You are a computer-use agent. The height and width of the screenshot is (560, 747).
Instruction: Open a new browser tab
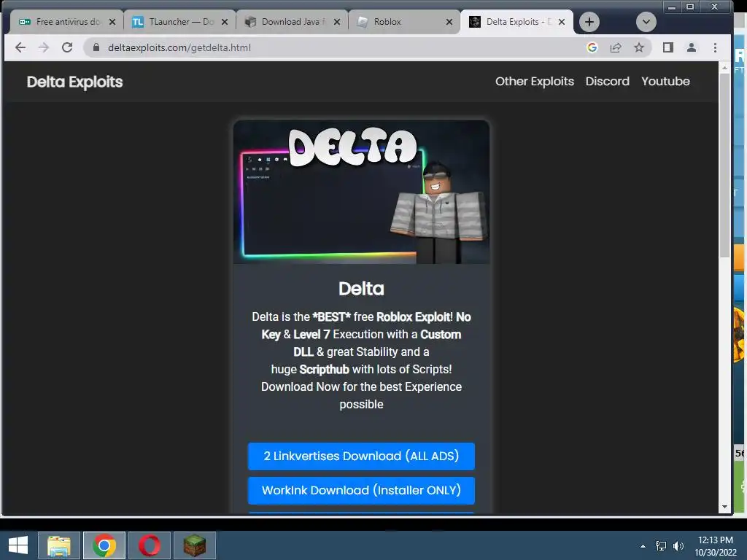589,22
